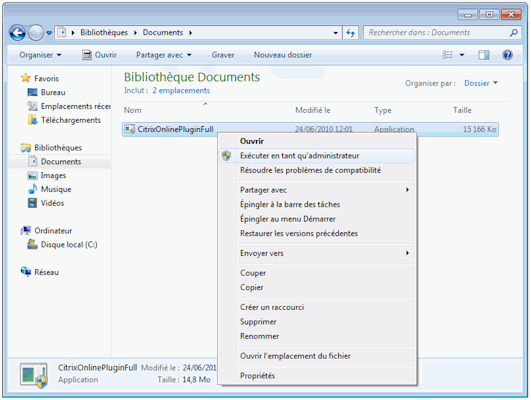The image size is (531, 400).
Task: Click Nouveau dossier in the toolbar
Action: coord(283,55)
